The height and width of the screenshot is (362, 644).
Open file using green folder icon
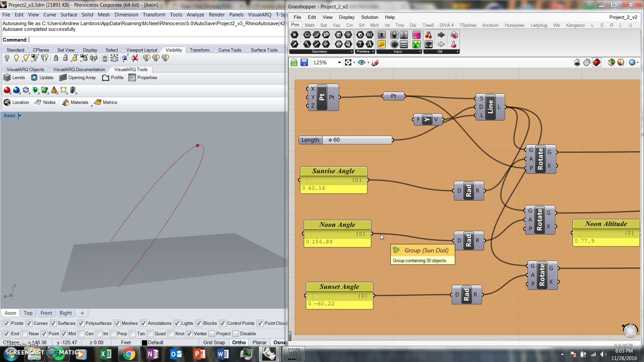[294, 62]
